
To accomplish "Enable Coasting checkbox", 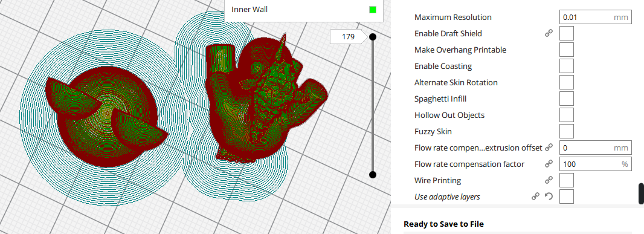I will point(567,66).
